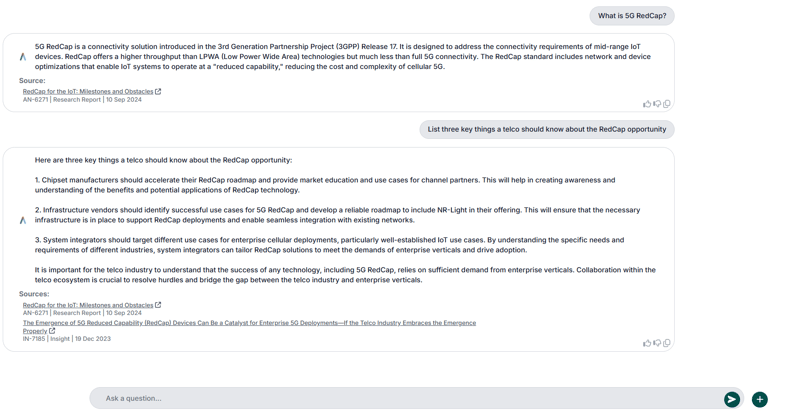Select the 'List three key things' question bubble

[546, 129]
